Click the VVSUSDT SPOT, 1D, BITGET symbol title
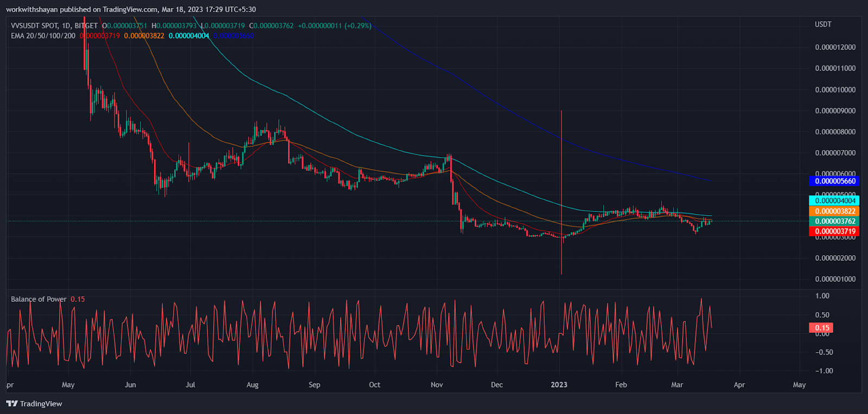The height and width of the screenshot is (414, 868). coord(54,25)
